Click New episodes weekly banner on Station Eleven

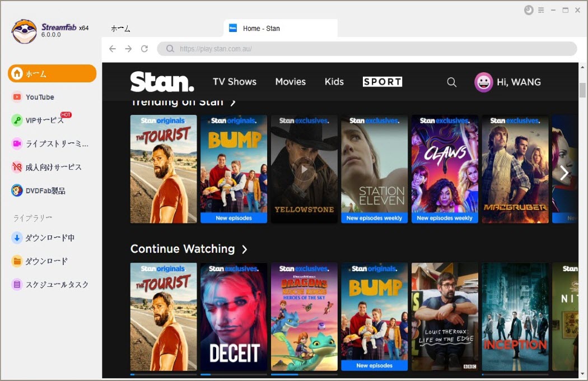tap(374, 218)
